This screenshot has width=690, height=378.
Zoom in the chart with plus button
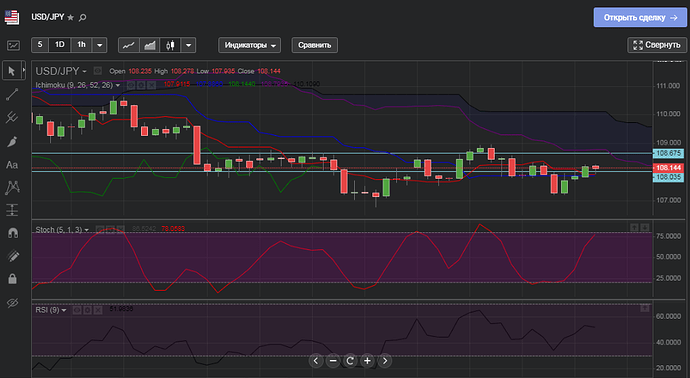point(367,361)
